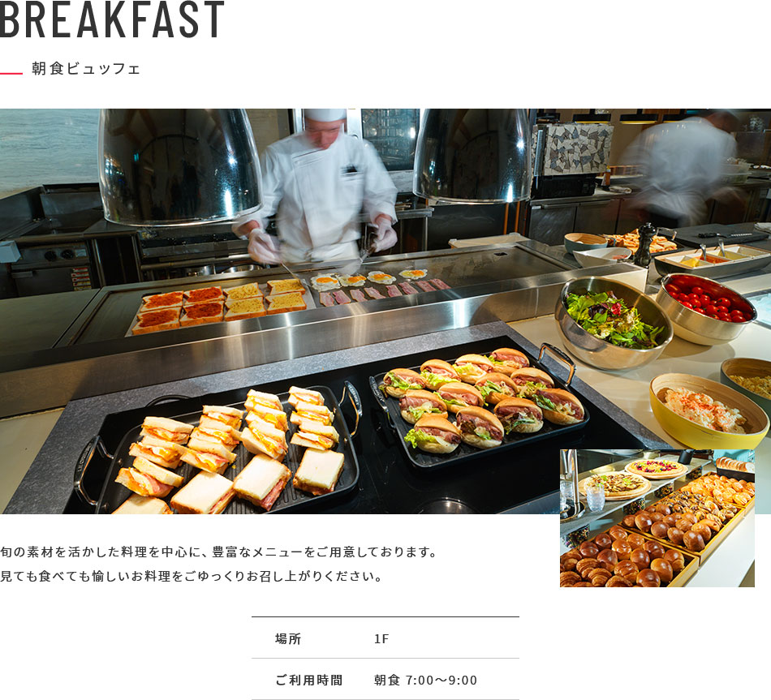
Task: Click the green salad bowl in photo
Action: (614, 322)
